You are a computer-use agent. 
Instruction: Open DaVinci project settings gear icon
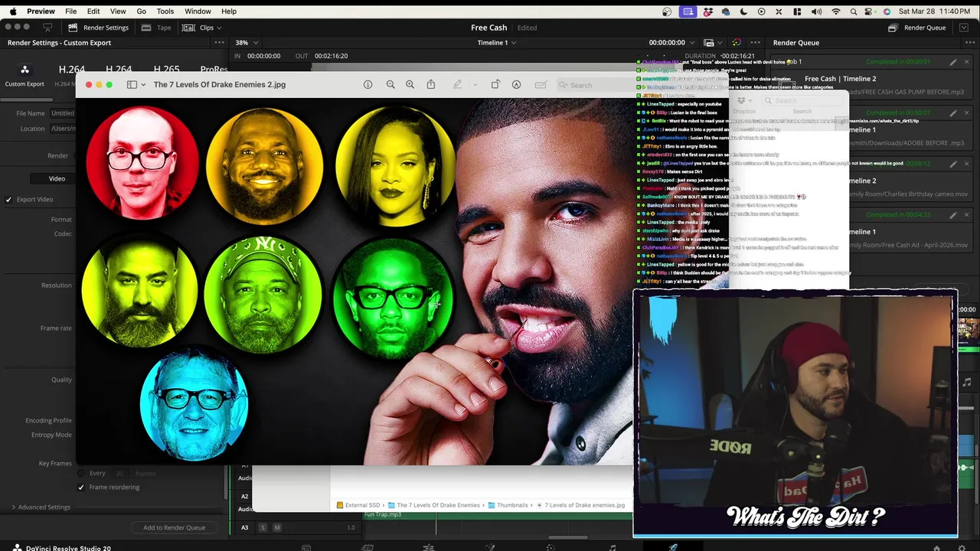(962, 548)
